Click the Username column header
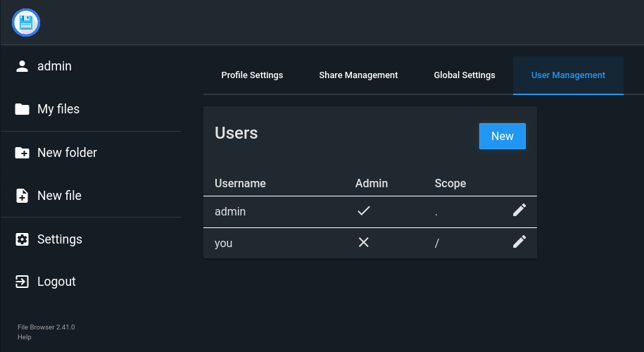This screenshot has width=644, height=352. 240,183
